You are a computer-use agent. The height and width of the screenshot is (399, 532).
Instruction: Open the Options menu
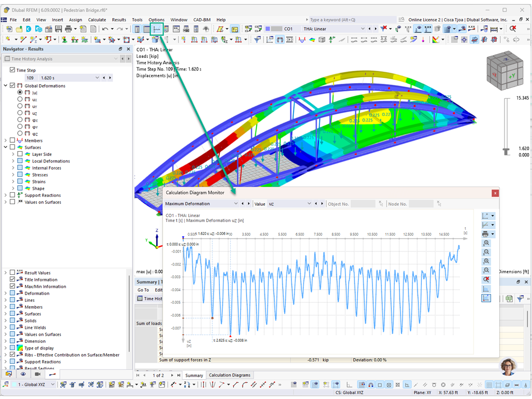156,19
